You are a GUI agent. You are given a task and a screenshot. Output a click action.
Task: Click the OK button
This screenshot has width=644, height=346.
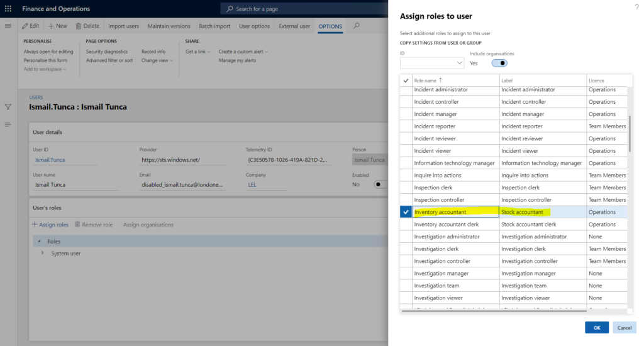[x=596, y=327]
